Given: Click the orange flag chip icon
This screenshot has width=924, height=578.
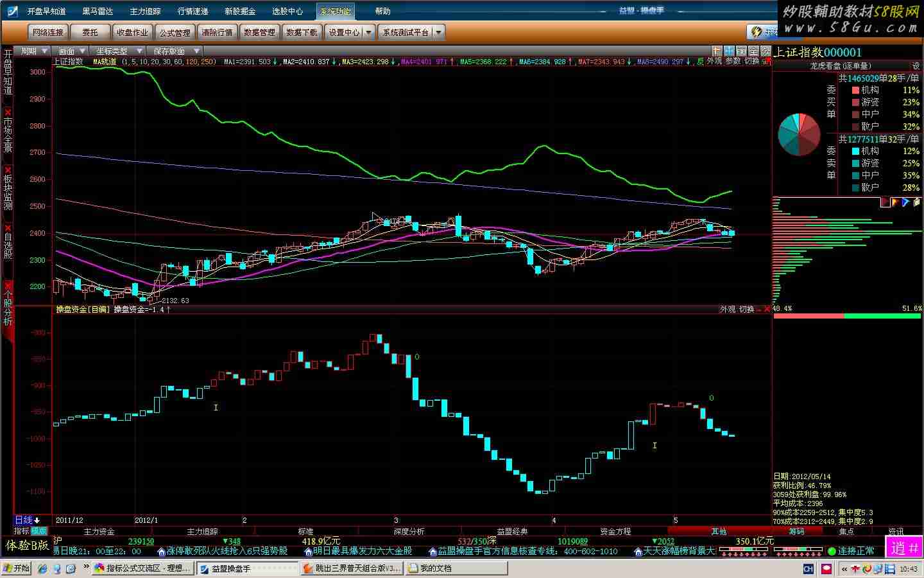Looking at the screenshot, I should point(896,202).
